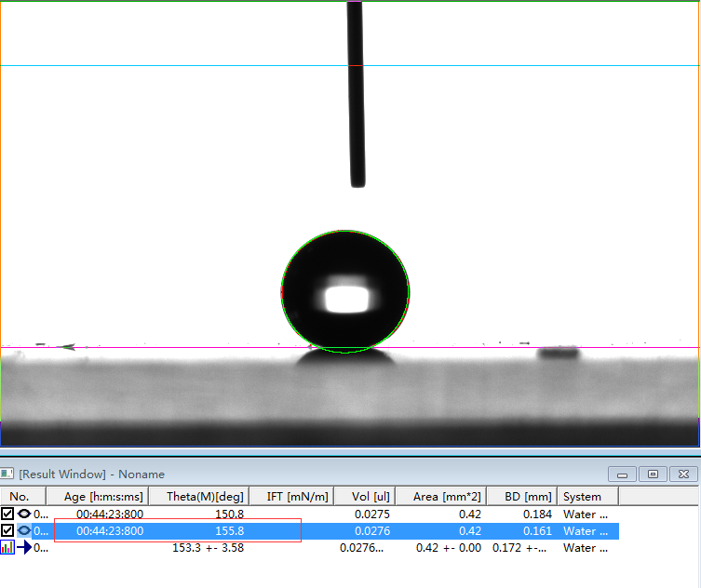Click the eye icon in the highlighted result row

click(24, 531)
